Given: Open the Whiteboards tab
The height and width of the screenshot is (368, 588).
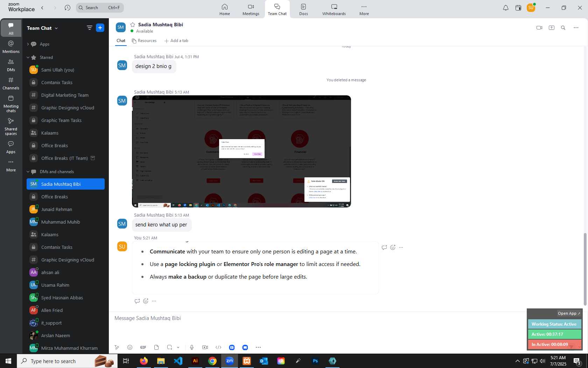Looking at the screenshot, I should tap(334, 9).
